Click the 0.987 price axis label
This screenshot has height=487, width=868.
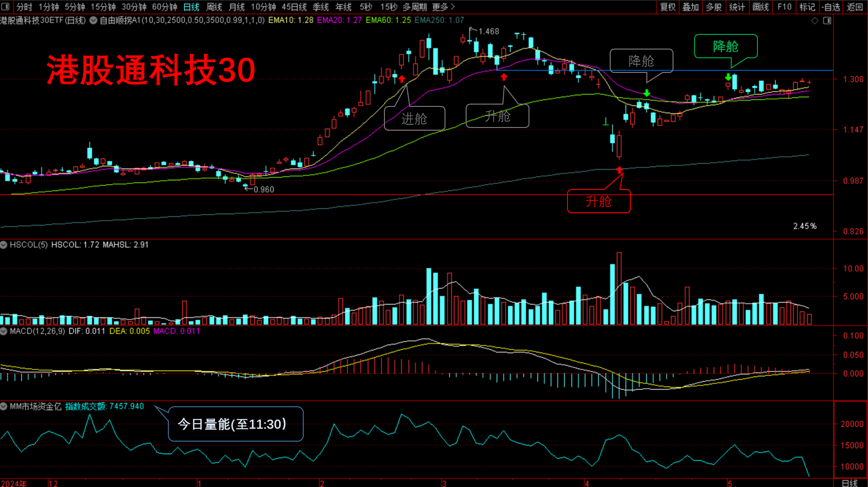click(x=853, y=181)
